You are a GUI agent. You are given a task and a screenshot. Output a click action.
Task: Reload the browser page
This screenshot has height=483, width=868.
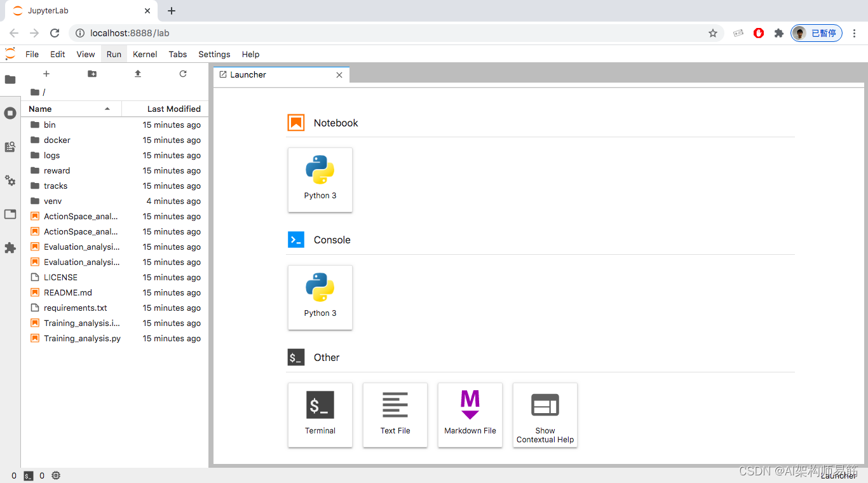[55, 33]
